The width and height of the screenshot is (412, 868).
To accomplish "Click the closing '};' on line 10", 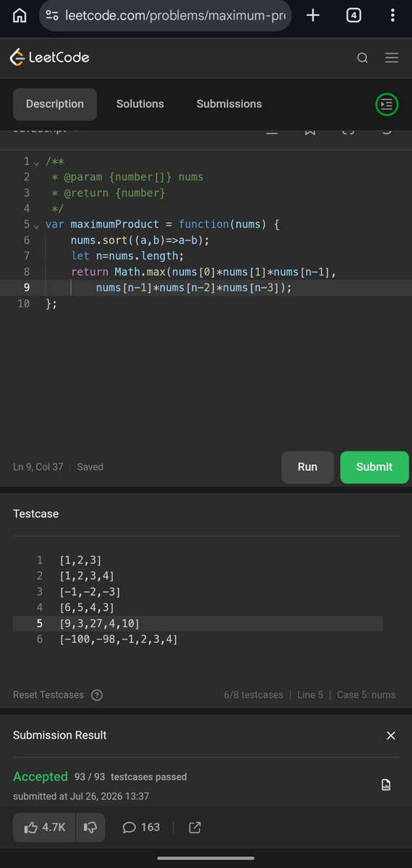I will pos(51,304).
